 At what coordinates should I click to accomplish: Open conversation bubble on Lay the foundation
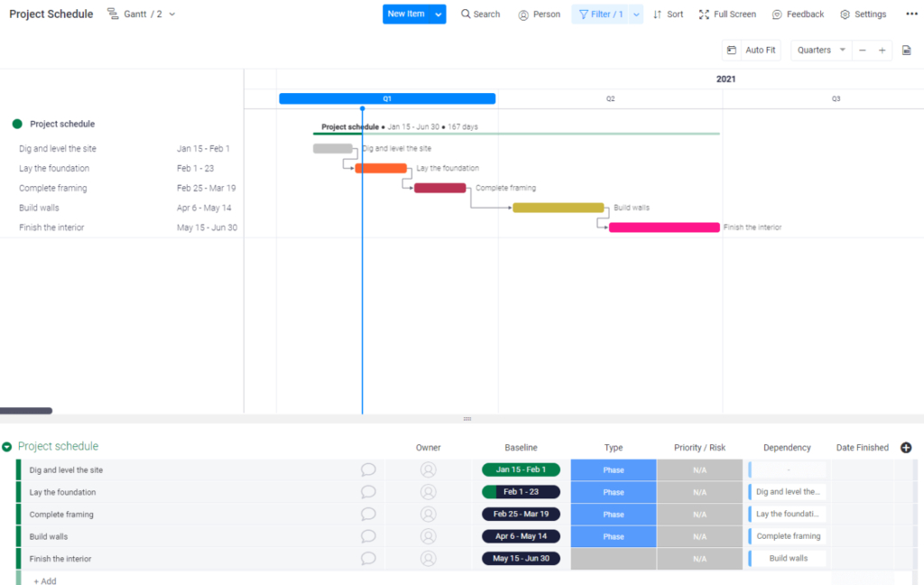pyautogui.click(x=368, y=491)
